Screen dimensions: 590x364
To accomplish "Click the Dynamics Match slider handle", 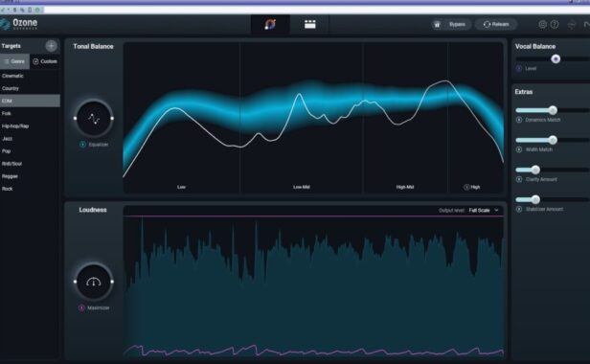I will pos(553,110).
